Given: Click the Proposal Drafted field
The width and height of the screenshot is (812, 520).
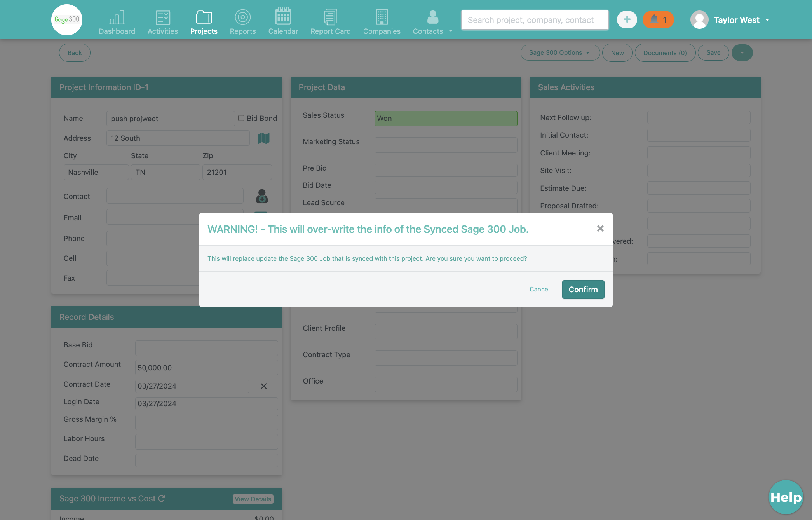Looking at the screenshot, I should pyautogui.click(x=699, y=206).
